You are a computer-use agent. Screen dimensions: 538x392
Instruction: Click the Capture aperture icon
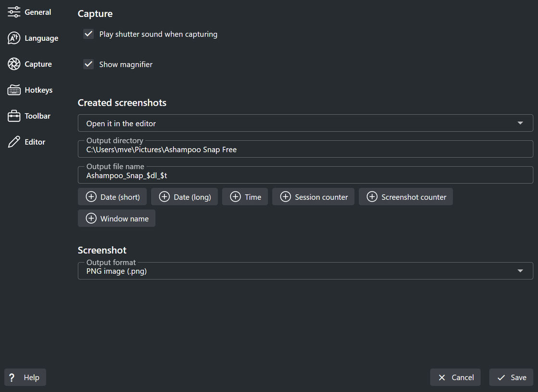pos(14,64)
